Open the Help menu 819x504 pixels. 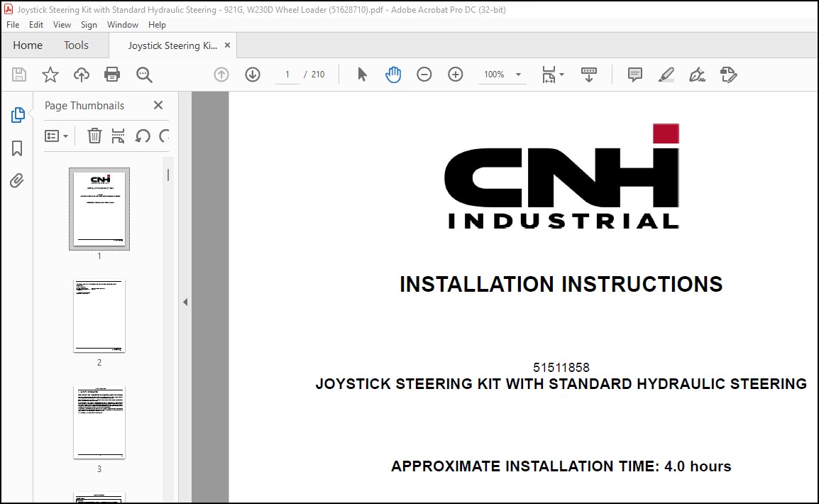point(157,25)
